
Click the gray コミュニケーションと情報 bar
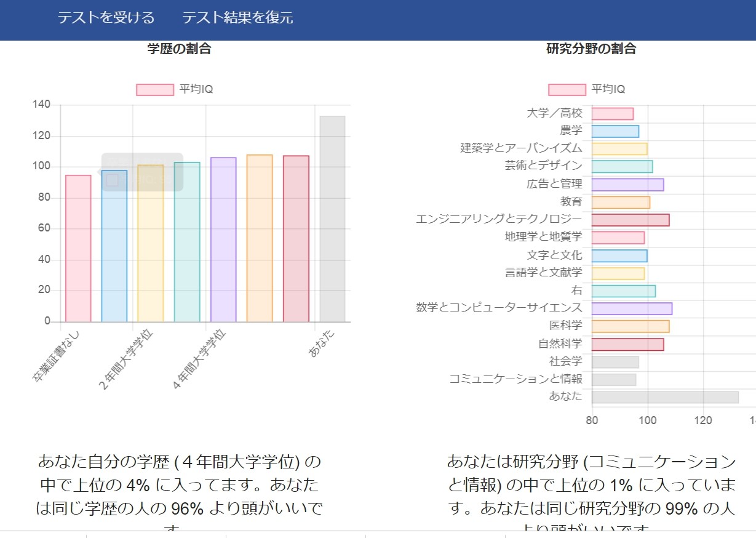pos(614,380)
